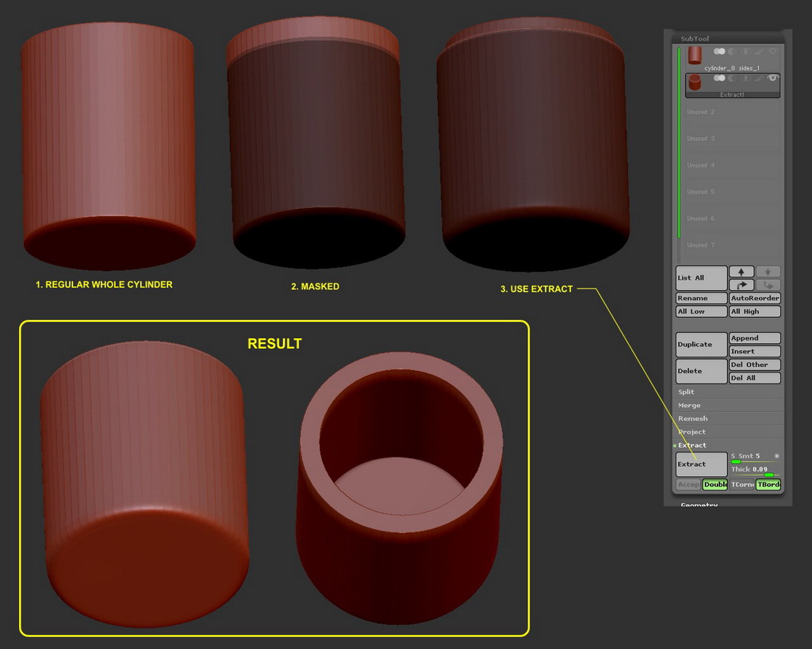Screen dimensions: 812x649
Task: Enable the TCorner option
Action: coord(741,484)
